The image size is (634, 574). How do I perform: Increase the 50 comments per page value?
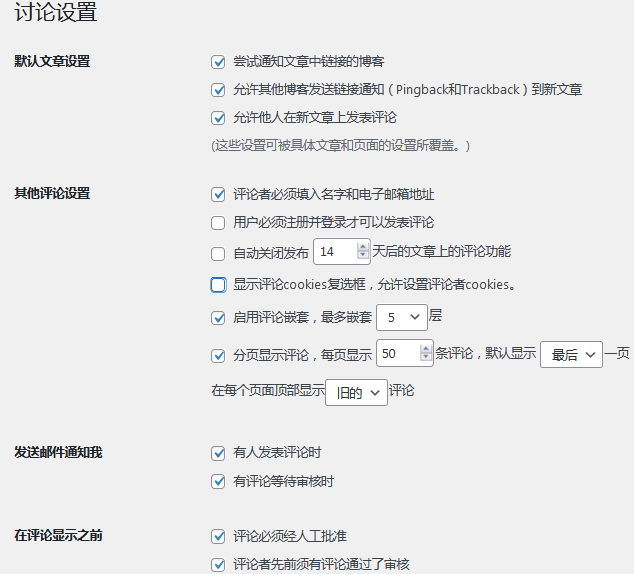click(x=426, y=349)
